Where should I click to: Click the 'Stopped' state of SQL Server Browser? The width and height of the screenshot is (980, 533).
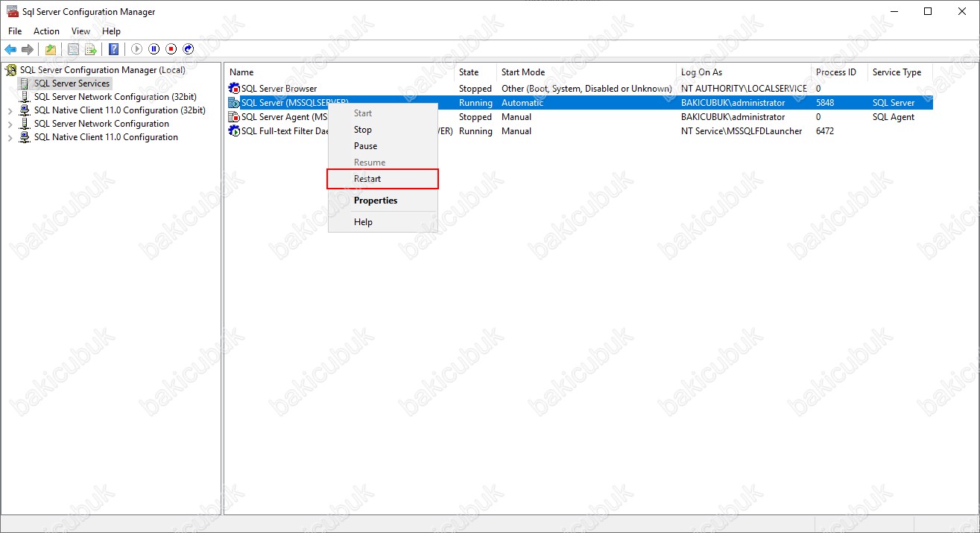coord(475,89)
